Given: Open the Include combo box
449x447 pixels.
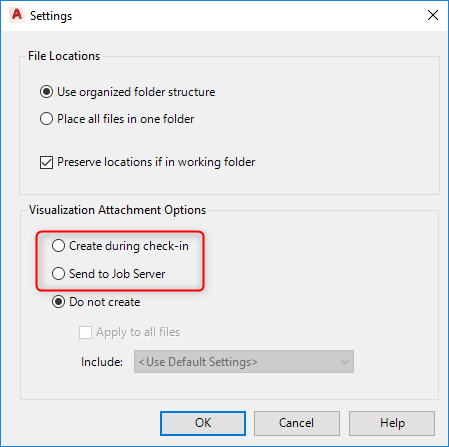Looking at the screenshot, I should pyautogui.click(x=244, y=362).
